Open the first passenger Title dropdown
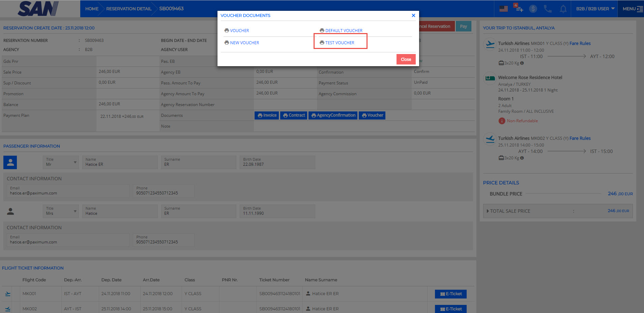The height and width of the screenshot is (313, 644). (x=61, y=162)
